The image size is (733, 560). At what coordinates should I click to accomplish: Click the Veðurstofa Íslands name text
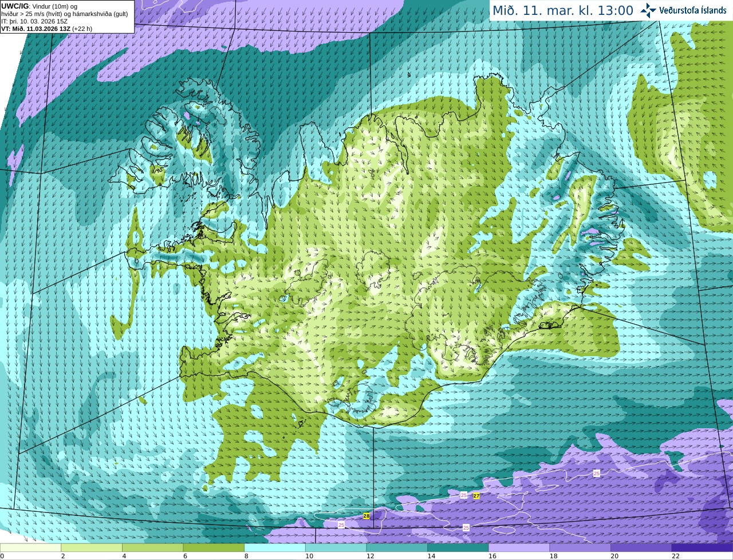coord(693,10)
